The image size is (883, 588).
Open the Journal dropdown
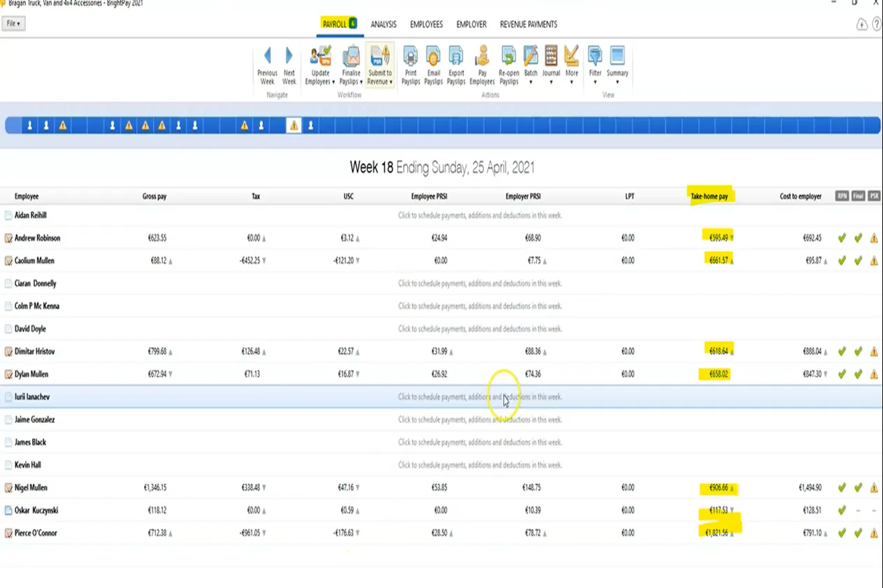(x=552, y=66)
